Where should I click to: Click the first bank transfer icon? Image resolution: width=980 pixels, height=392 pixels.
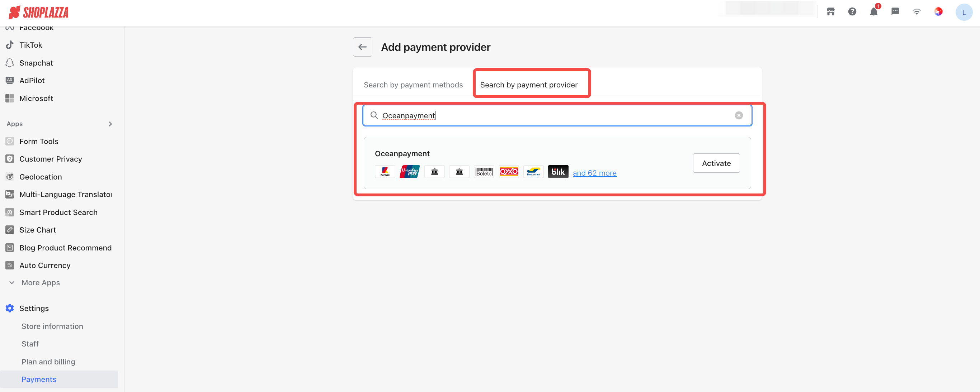(x=434, y=172)
